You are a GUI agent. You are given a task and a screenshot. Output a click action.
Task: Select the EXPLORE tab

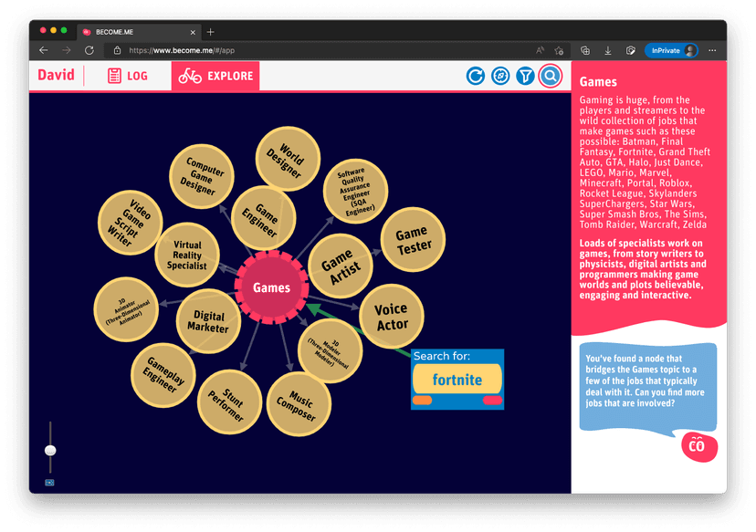point(215,76)
